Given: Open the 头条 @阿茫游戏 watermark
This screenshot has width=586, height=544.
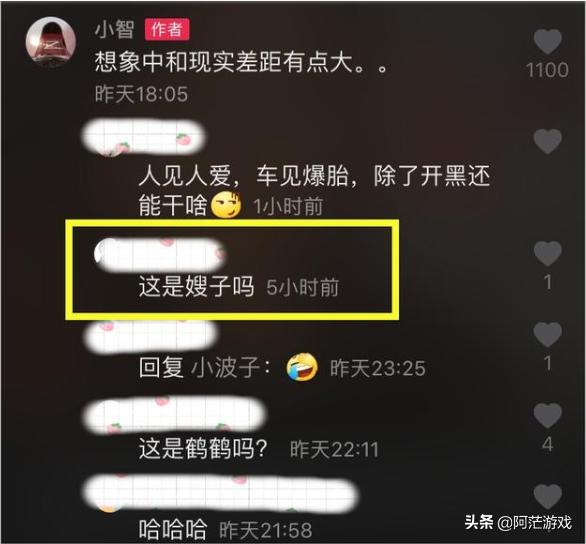Looking at the screenshot, I should [x=518, y=522].
